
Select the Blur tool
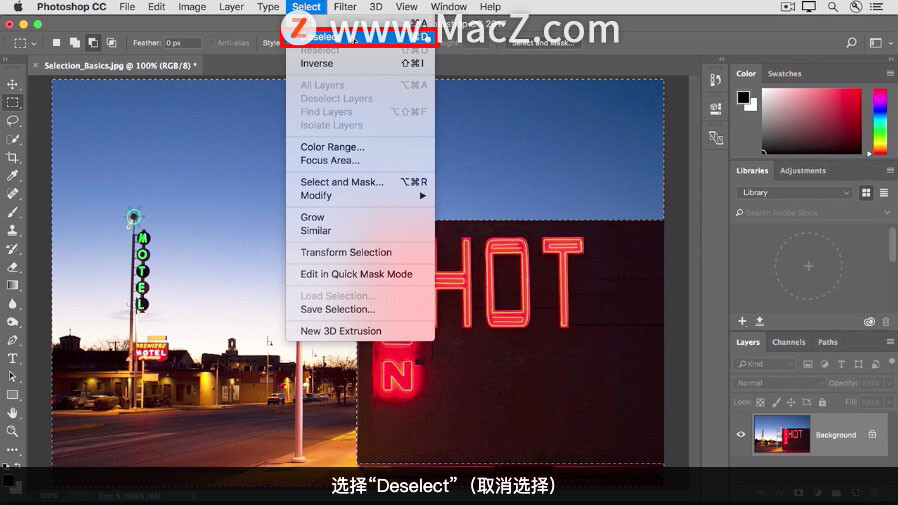(x=12, y=303)
